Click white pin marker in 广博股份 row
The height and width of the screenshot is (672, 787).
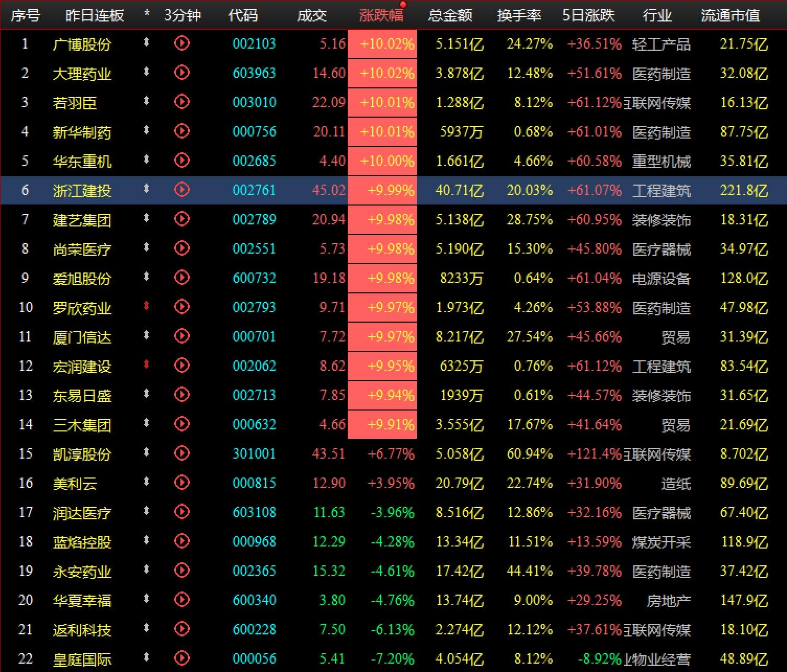point(146,42)
